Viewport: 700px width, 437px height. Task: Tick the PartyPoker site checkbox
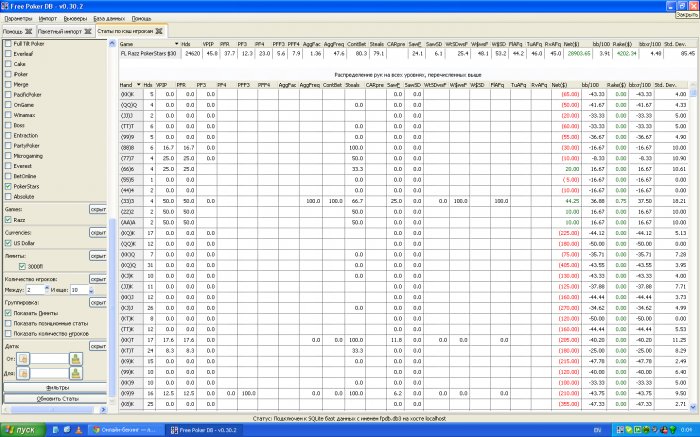8,146
